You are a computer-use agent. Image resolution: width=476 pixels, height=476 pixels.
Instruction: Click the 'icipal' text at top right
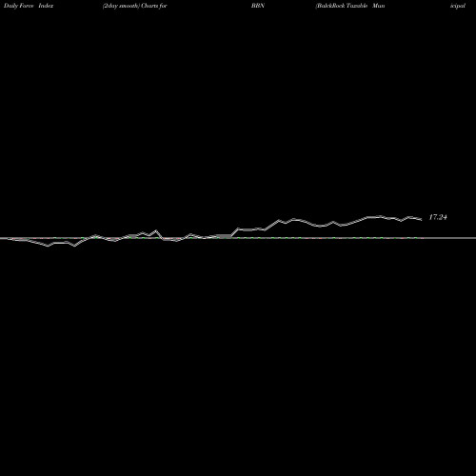pos(458,6)
